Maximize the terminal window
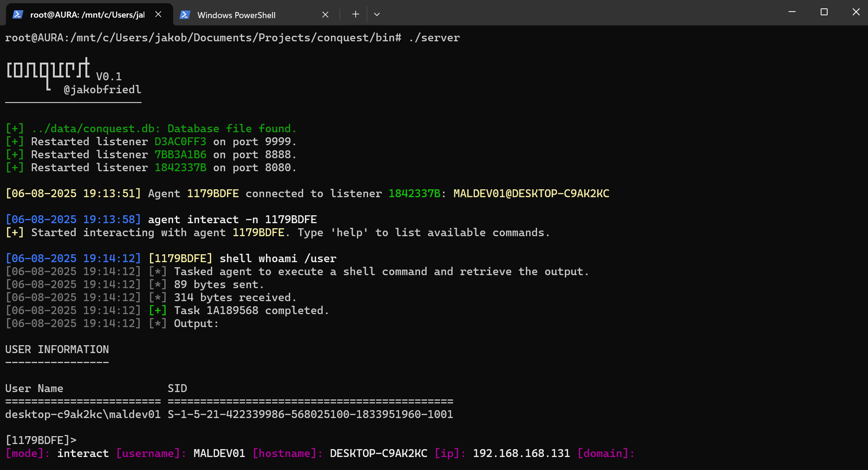 [x=824, y=12]
